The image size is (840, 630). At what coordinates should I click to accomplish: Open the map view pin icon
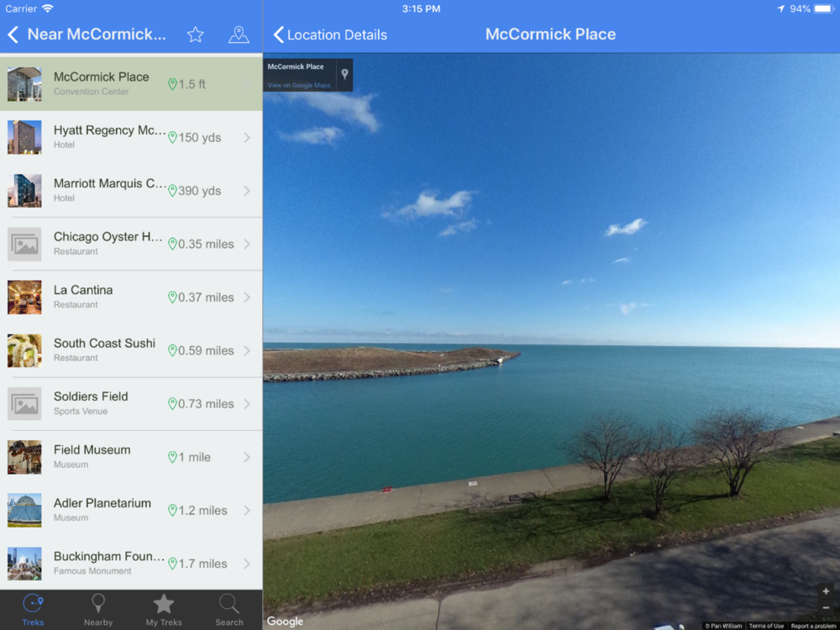tap(239, 34)
